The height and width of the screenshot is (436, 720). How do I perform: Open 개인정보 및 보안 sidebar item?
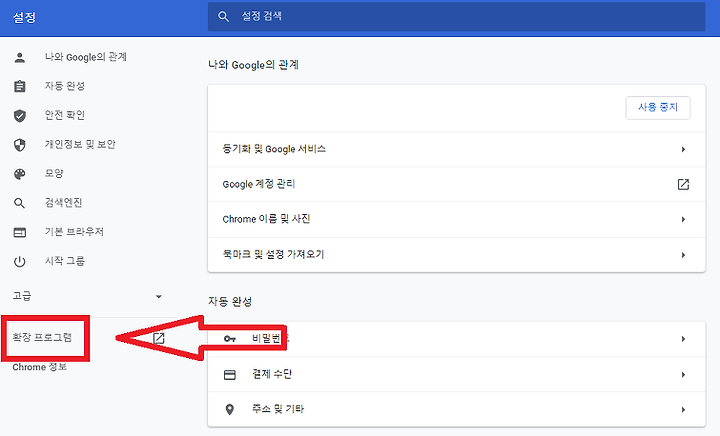(80, 144)
